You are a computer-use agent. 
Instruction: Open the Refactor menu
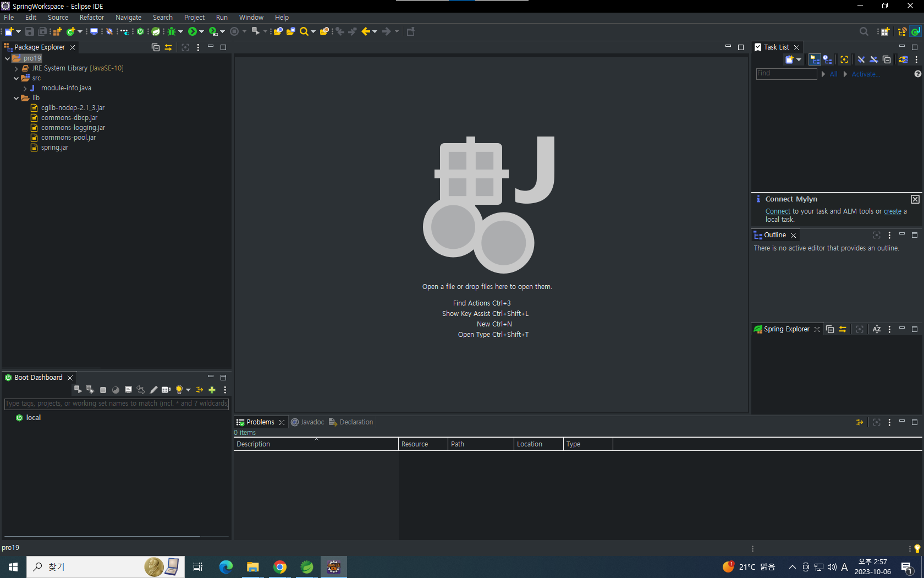[91, 18]
